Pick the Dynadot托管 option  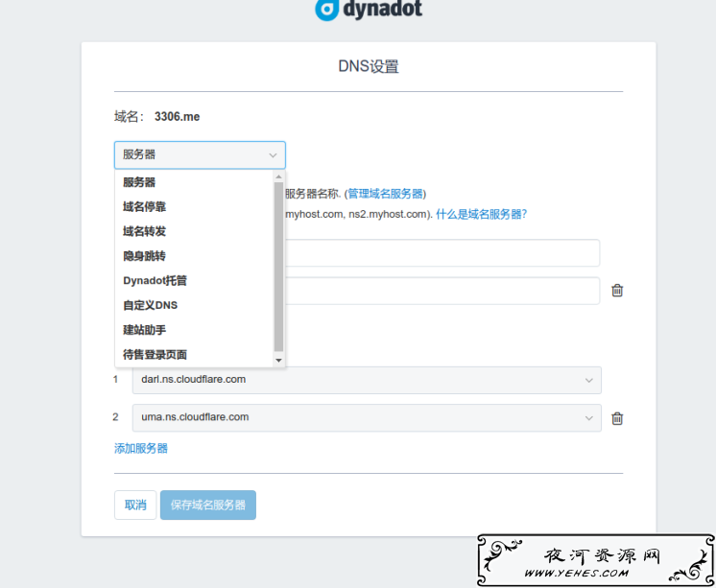194,281
